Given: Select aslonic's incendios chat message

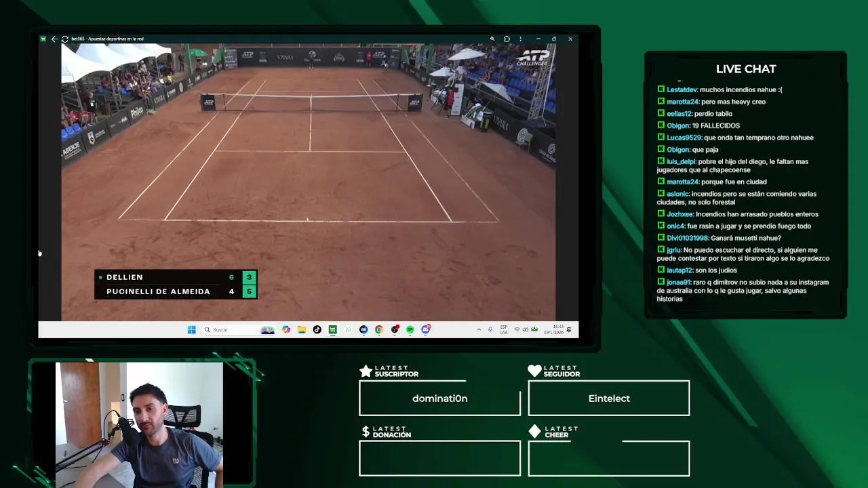Looking at the screenshot, I should 737,198.
